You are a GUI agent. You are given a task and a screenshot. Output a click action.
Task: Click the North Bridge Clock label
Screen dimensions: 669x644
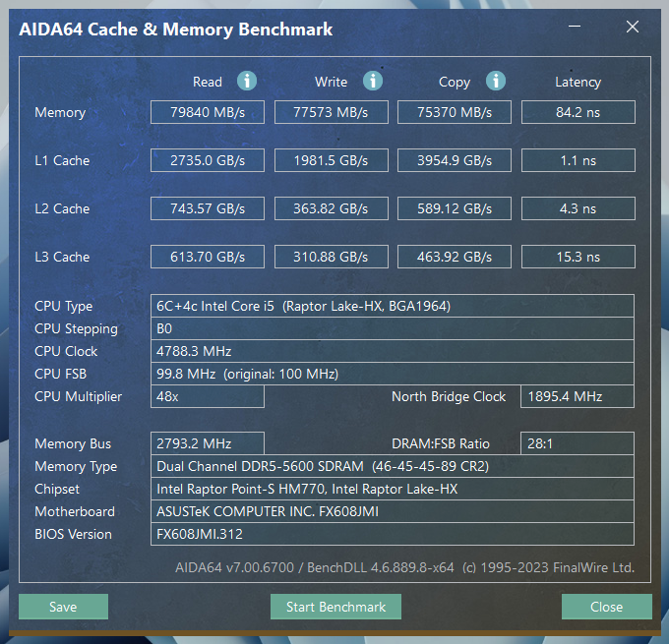tap(449, 396)
